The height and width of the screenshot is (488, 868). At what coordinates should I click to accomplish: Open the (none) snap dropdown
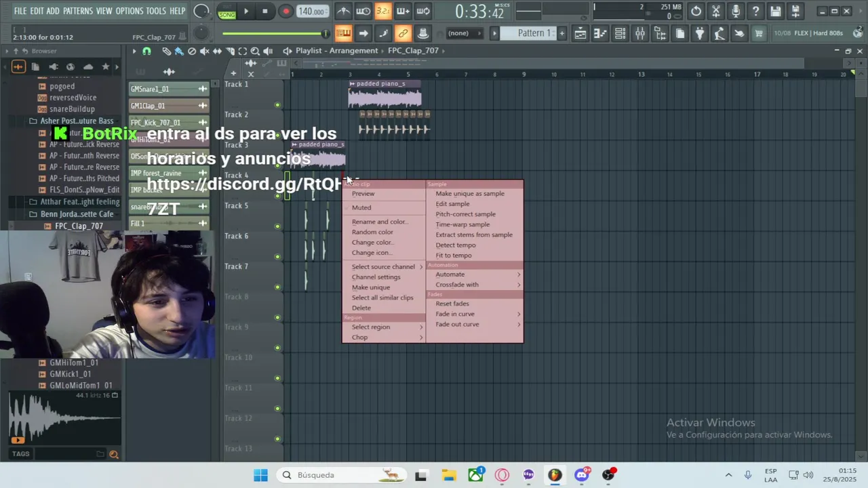click(465, 33)
